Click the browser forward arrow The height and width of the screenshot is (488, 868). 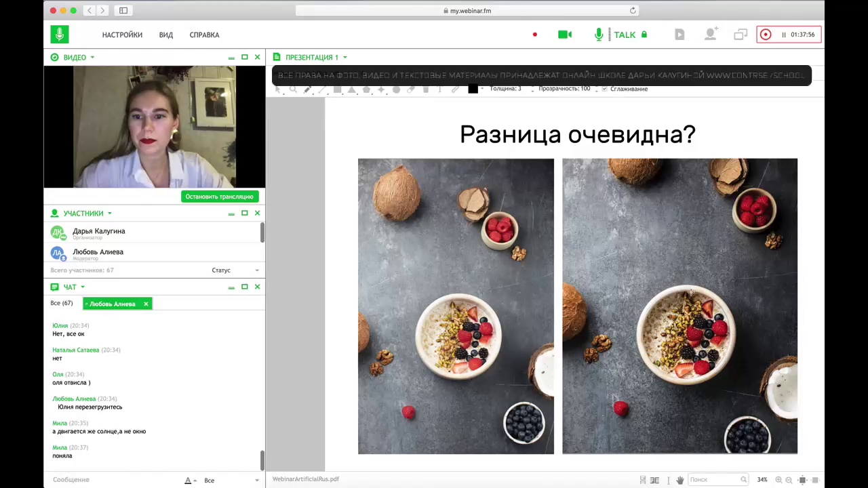(x=102, y=10)
